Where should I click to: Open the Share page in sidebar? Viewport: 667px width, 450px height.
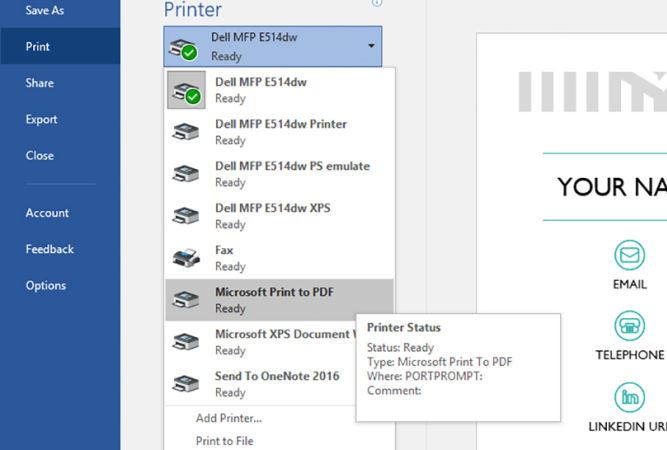(x=40, y=83)
